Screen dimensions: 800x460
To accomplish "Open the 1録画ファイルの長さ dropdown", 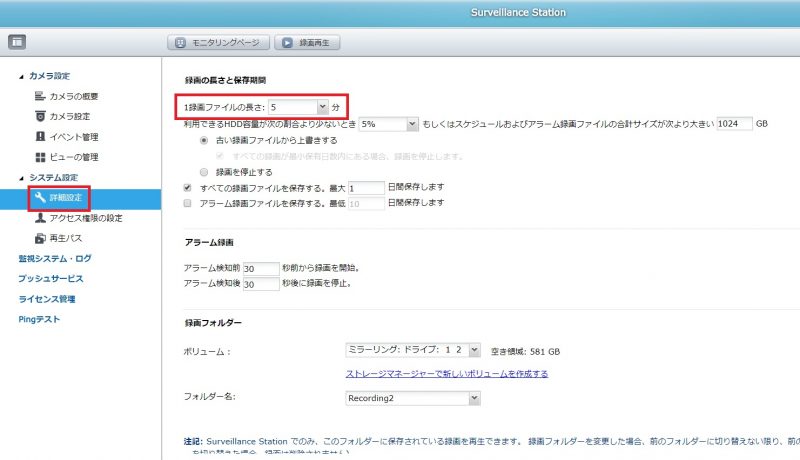I will (298, 107).
